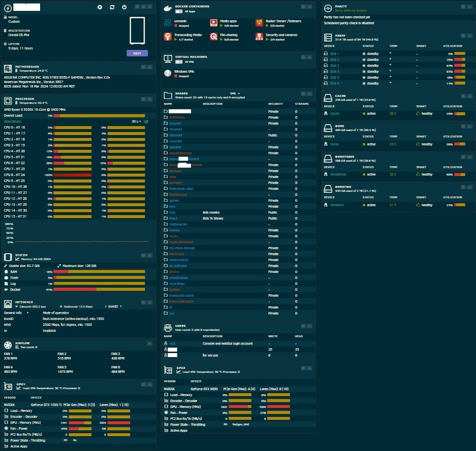Image resolution: width=476 pixels, height=451 pixels.
Task: Open Array settings gear
Action: click(463, 36)
